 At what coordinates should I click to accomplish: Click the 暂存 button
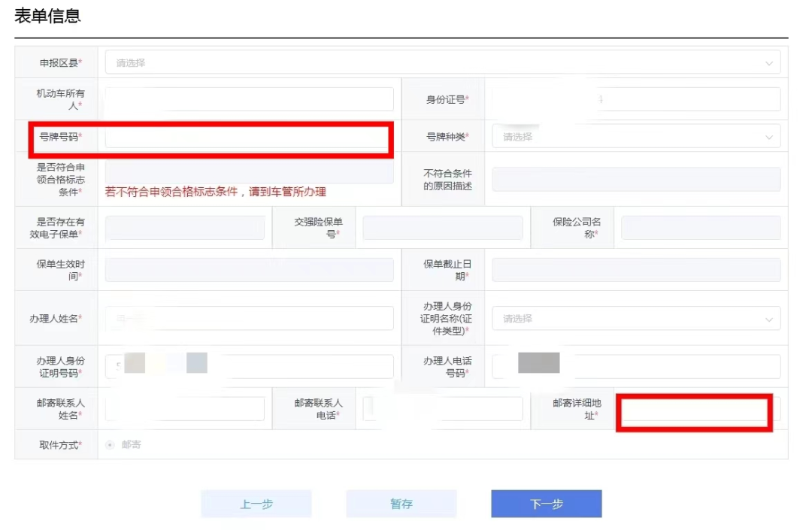point(401,504)
